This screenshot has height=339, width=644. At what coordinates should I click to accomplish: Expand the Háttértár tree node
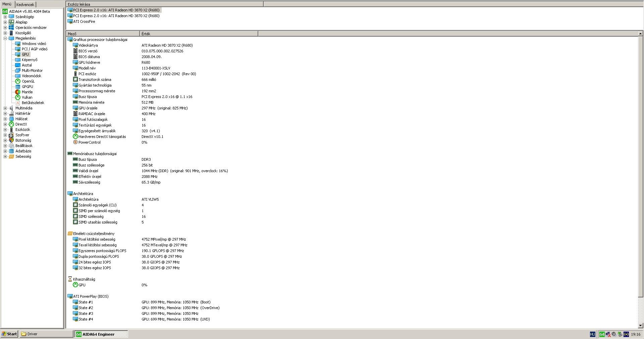5,113
